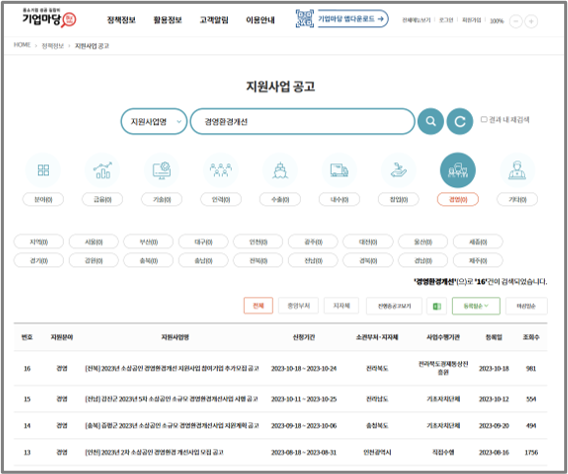This screenshot has width=568, height=474.
Task: Open the 이용안내 menu
Action: [260, 20]
